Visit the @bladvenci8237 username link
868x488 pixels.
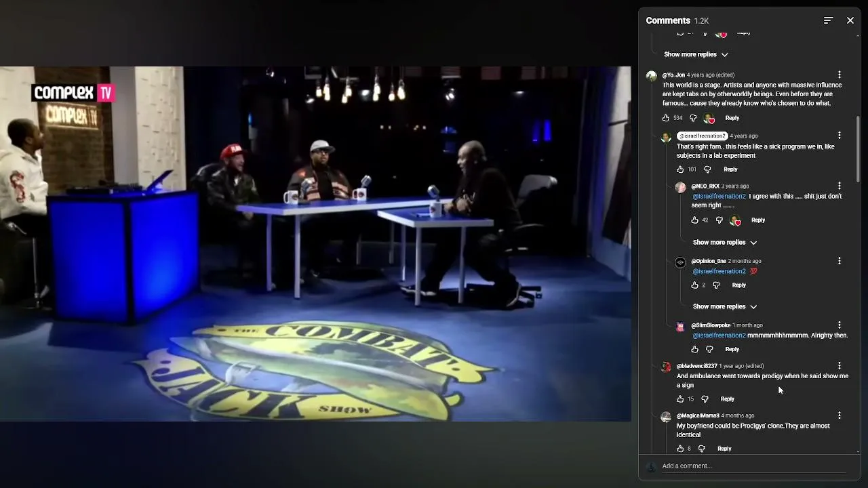[x=696, y=366]
